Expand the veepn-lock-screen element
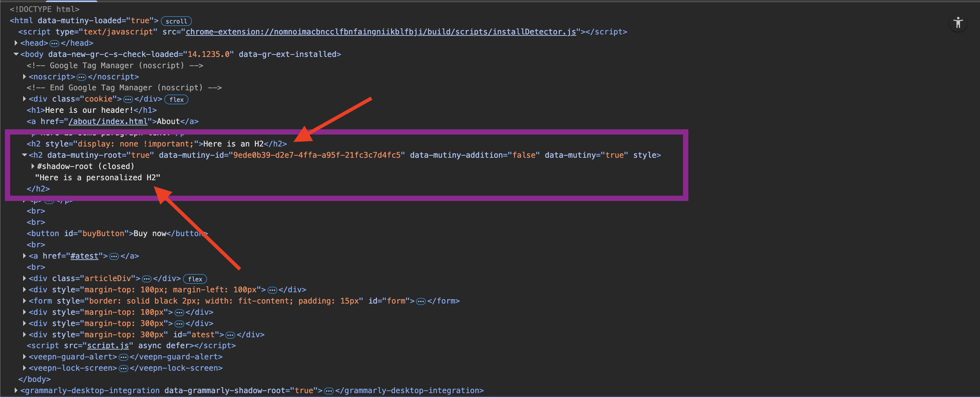 (x=24, y=368)
